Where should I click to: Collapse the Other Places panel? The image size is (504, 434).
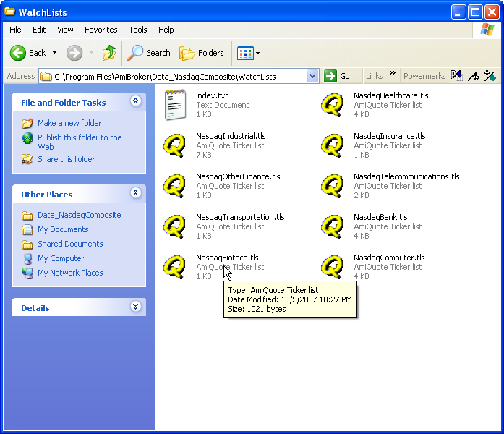[x=135, y=194]
